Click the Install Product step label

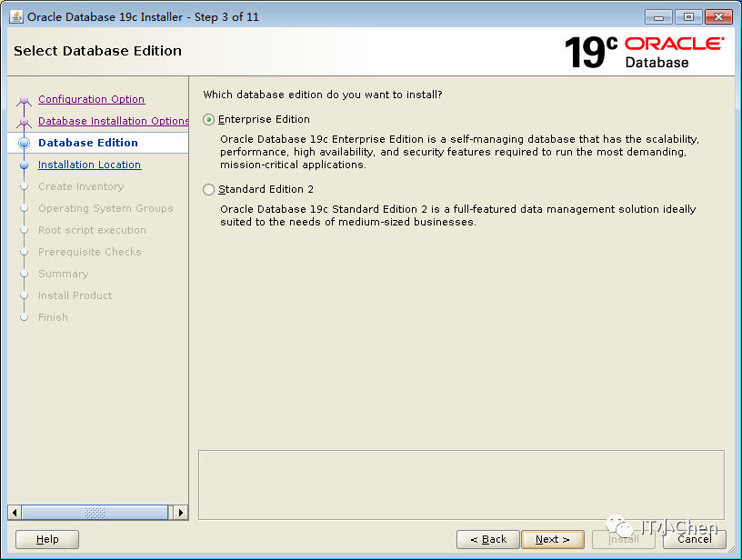click(75, 295)
